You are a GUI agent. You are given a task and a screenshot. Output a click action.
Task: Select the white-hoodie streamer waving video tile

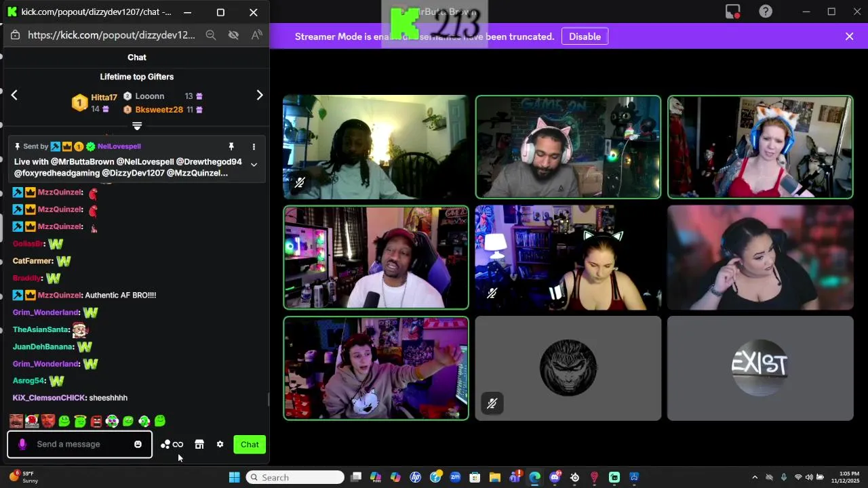376,368
